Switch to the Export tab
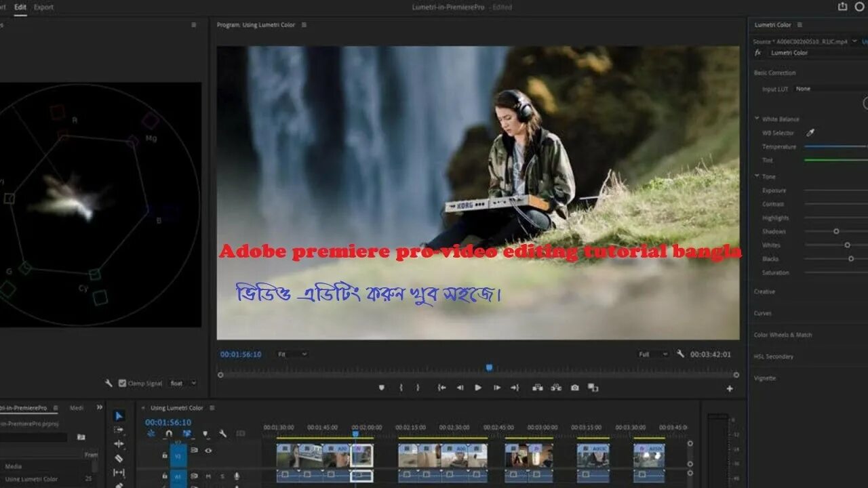868x488 pixels. click(x=43, y=7)
